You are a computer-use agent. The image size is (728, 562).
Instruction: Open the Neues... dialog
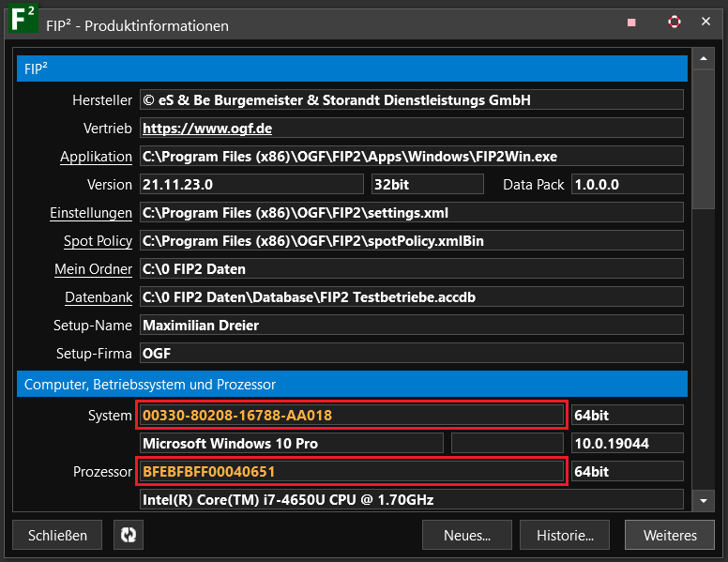(467, 535)
